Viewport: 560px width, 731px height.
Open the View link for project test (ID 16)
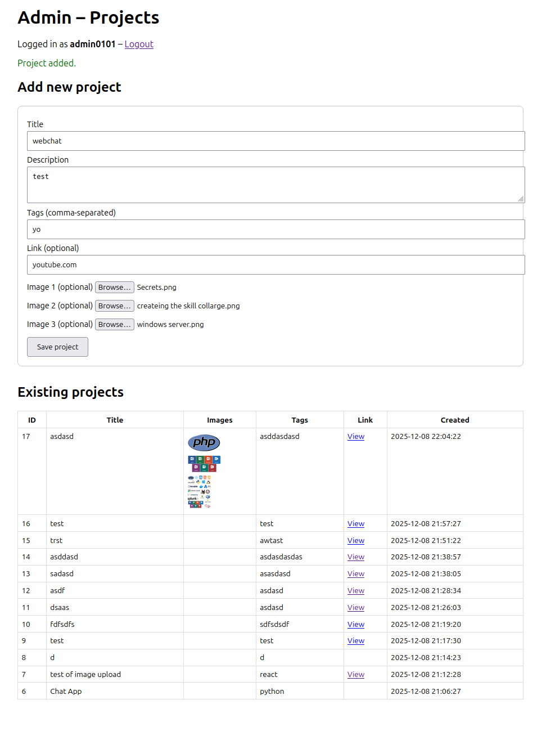pyautogui.click(x=355, y=523)
